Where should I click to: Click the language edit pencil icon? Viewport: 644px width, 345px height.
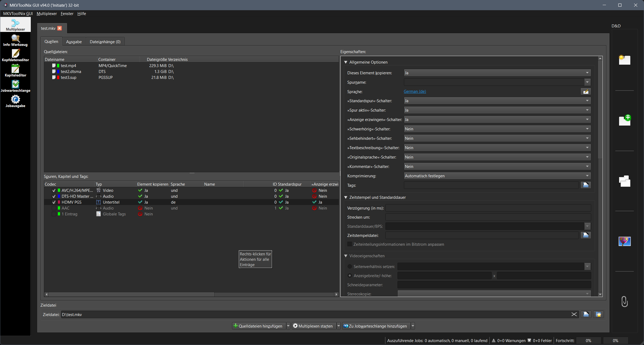point(586,92)
